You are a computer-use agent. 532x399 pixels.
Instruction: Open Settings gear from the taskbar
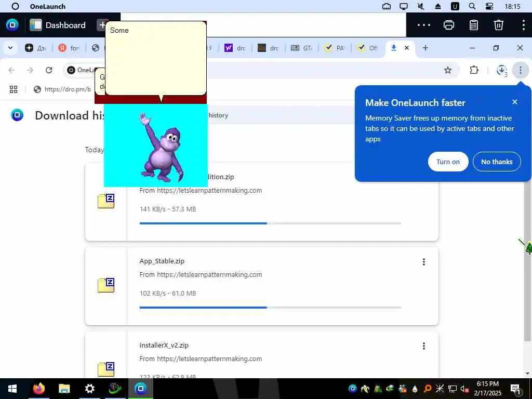89,389
